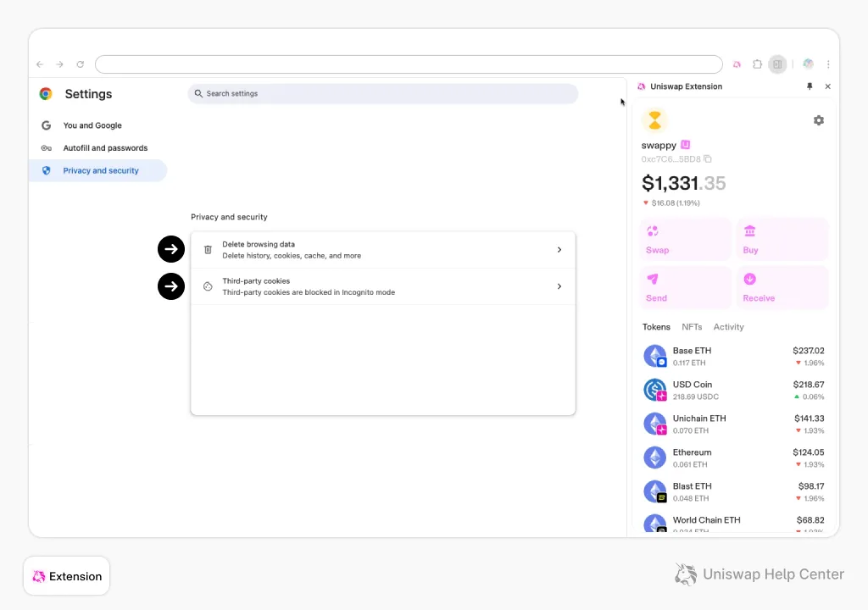Reload the page with the refresh icon
868x610 pixels.
pyautogui.click(x=81, y=64)
